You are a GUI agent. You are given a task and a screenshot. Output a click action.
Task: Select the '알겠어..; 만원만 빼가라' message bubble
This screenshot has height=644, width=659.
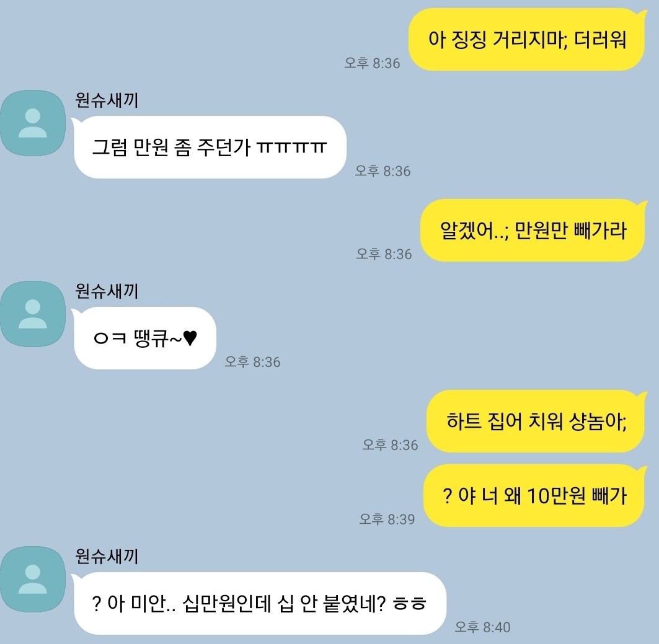coord(533,230)
